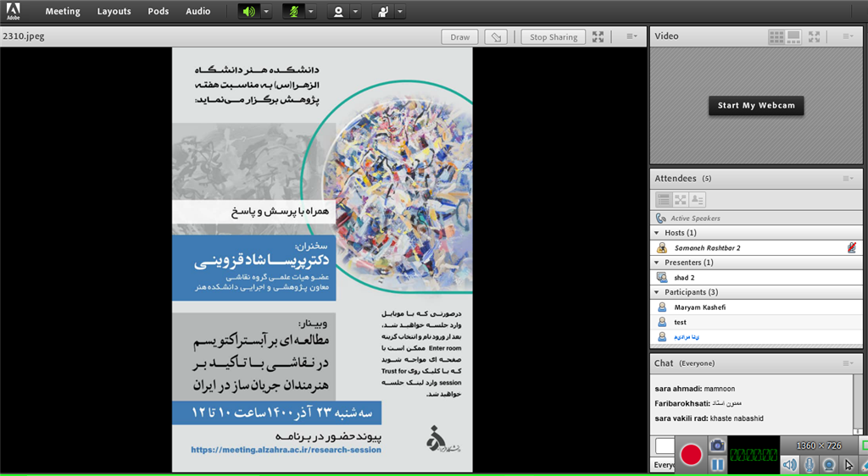Open the Attendees pod options menu
The height and width of the screenshot is (476, 868).
pos(848,179)
